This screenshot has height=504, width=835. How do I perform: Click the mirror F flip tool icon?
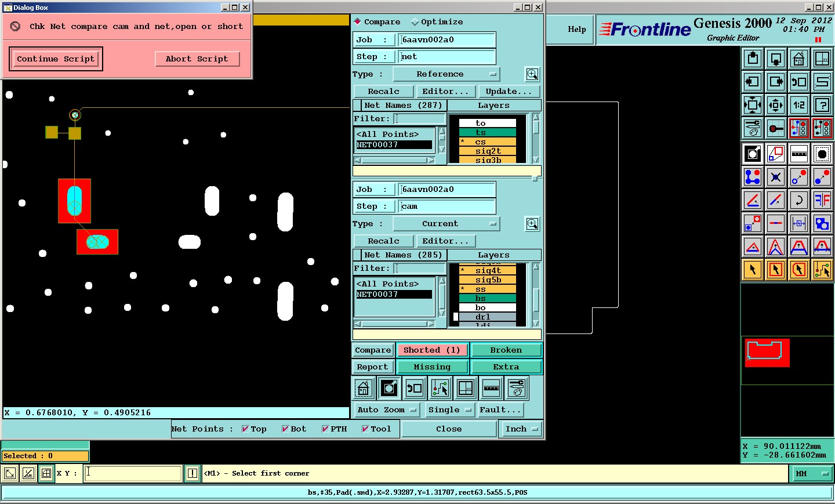coord(822,200)
